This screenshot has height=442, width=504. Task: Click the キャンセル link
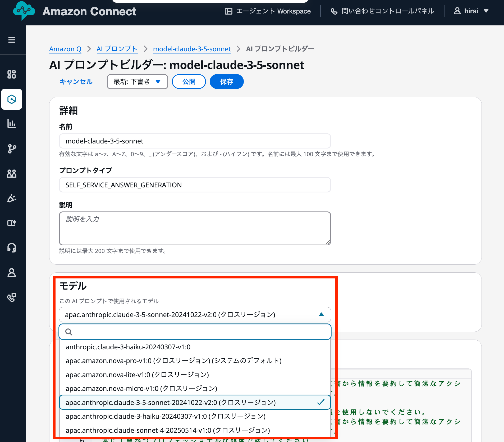coord(76,82)
